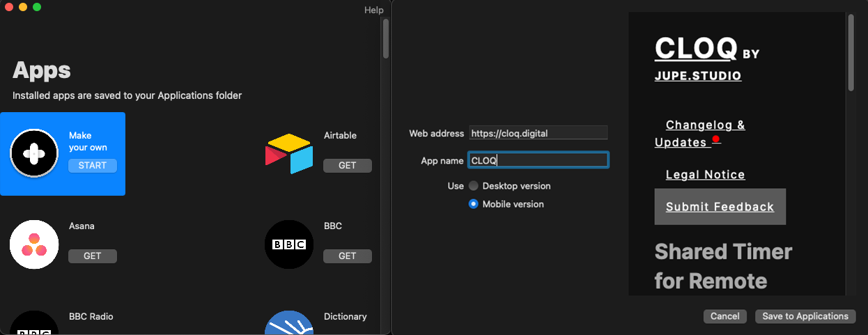The height and width of the screenshot is (335, 868).
Task: Select Desktop version radio button
Action: coord(474,186)
